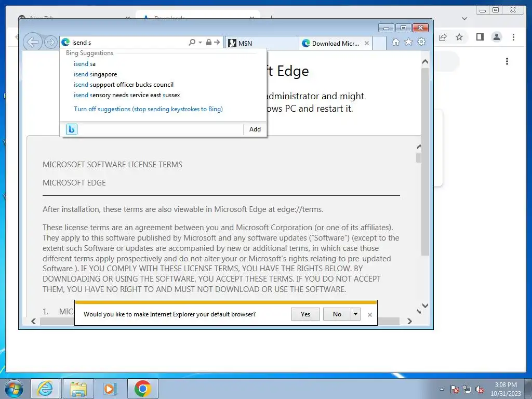The image size is (532, 399).
Task: Click Add search provider button
Action: (255, 129)
